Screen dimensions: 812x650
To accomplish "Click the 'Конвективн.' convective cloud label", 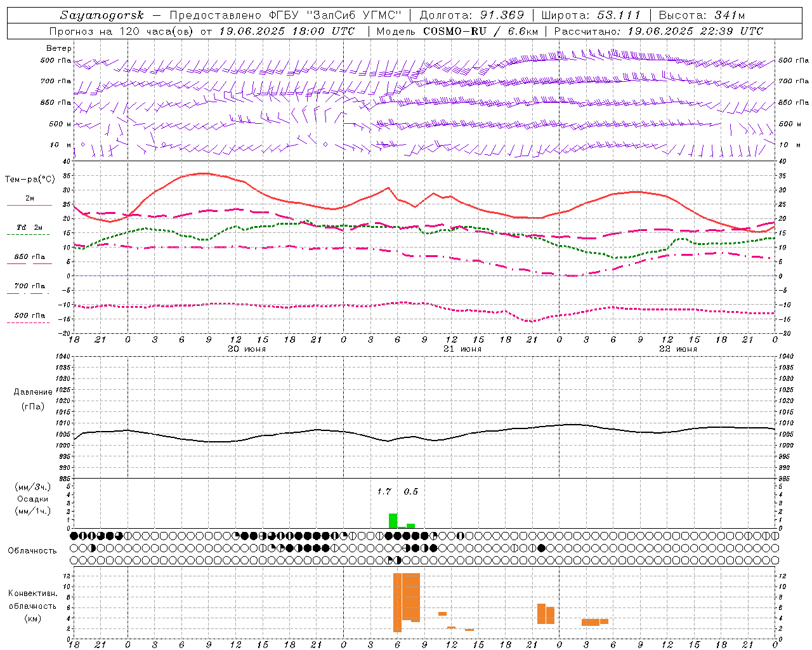I will [x=32, y=594].
